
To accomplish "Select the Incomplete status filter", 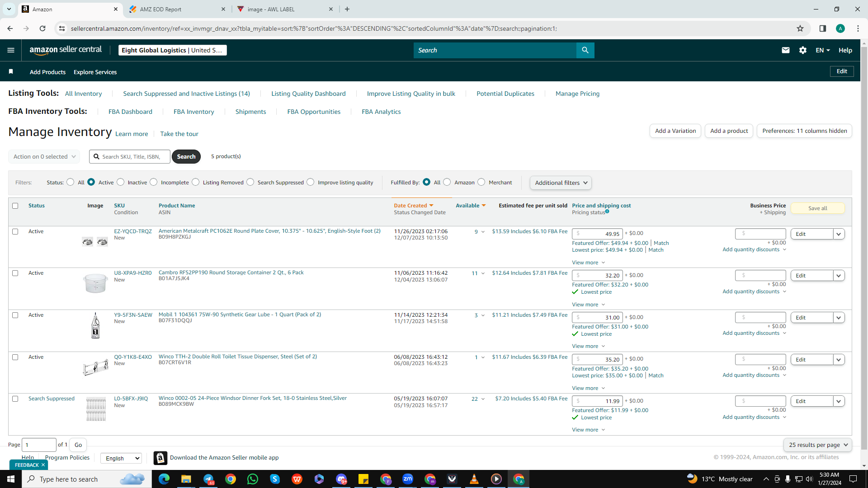I will 154,182.
